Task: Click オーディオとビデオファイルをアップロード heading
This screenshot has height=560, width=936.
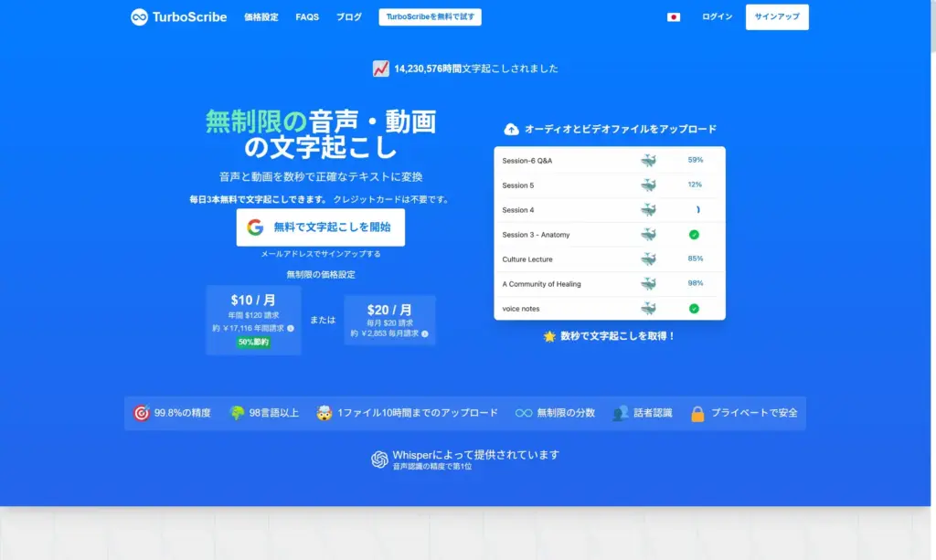Action: (621, 130)
